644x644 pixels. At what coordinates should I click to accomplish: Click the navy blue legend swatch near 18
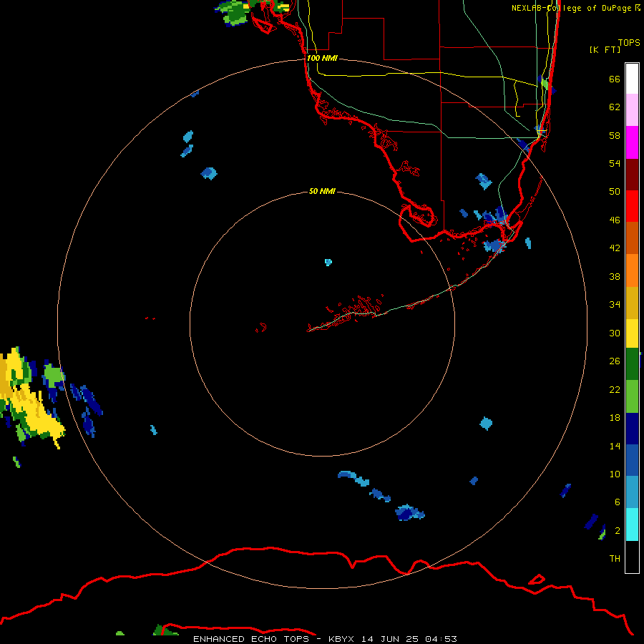(x=632, y=429)
